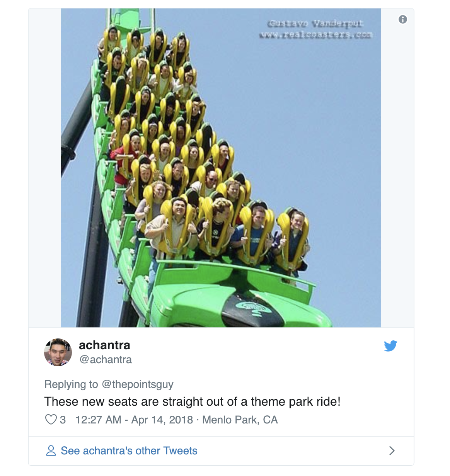Select the Menlo Park, CA location
450x476 pixels.
(x=240, y=420)
